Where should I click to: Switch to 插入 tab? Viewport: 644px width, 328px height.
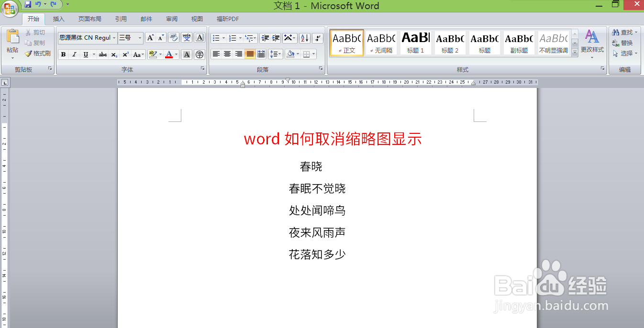(59, 19)
